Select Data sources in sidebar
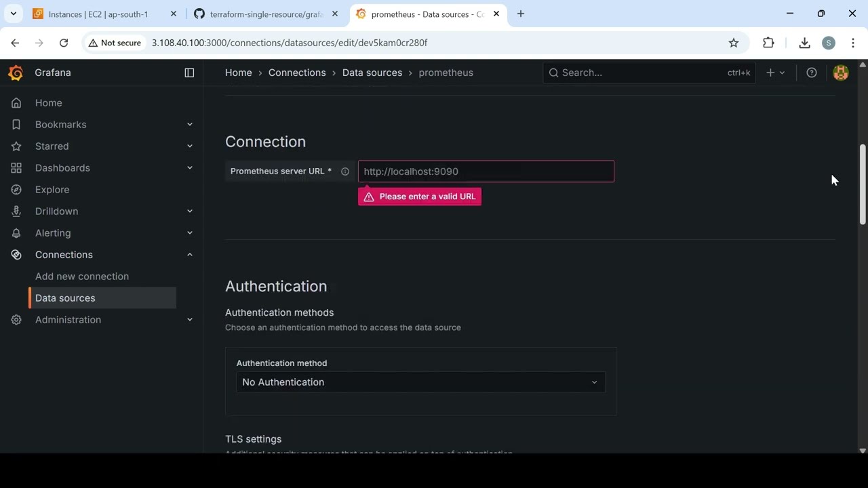 click(102, 298)
